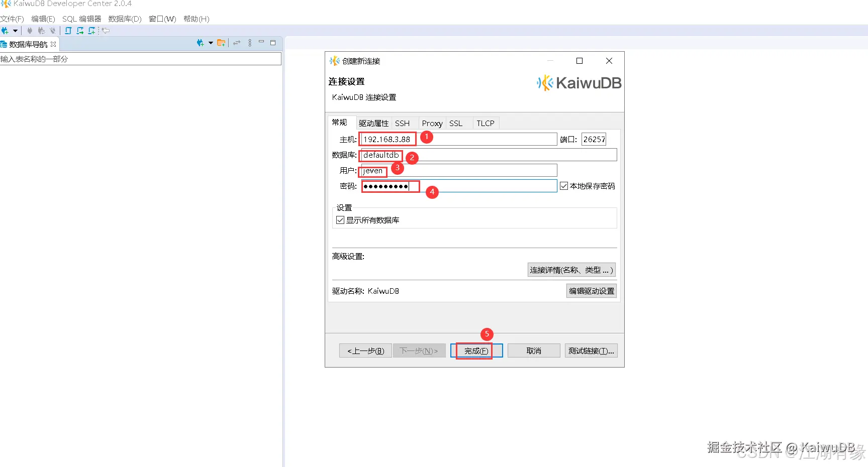Click the 编辑驱动设置 button

pos(592,291)
